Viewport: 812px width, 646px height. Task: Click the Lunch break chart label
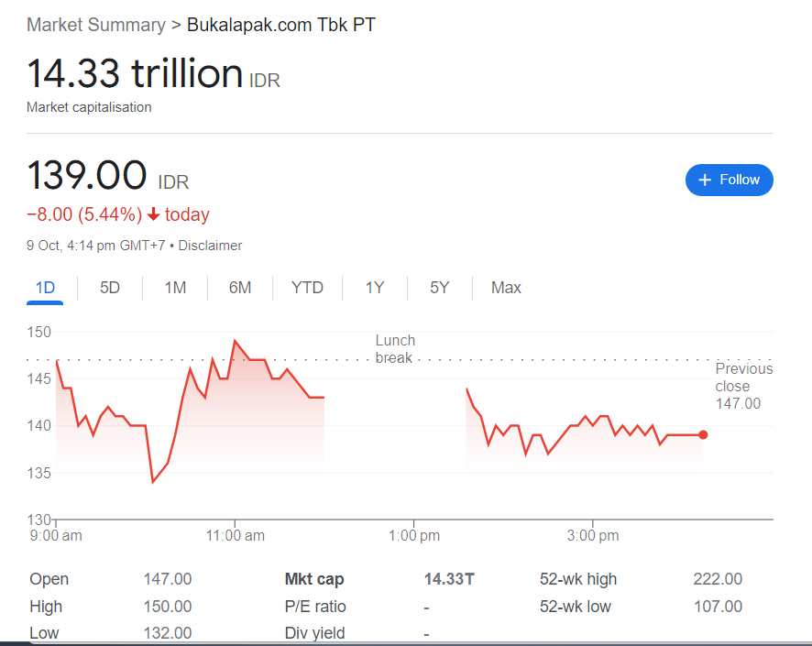point(395,349)
